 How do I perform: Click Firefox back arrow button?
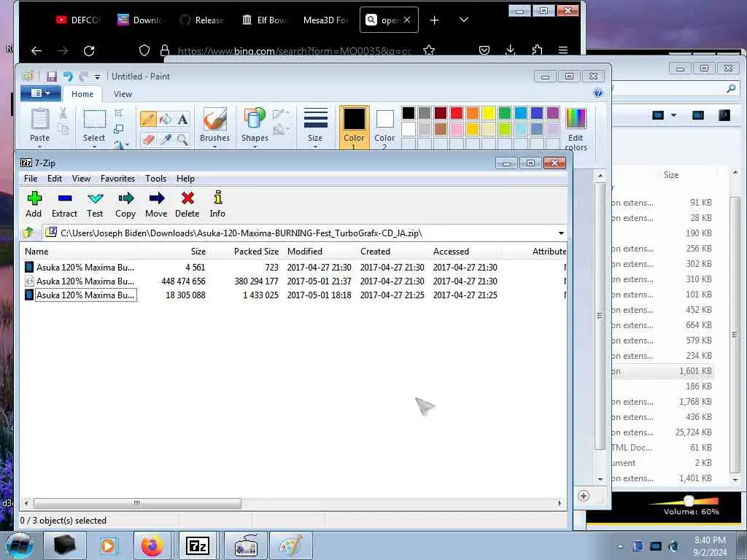(x=36, y=50)
